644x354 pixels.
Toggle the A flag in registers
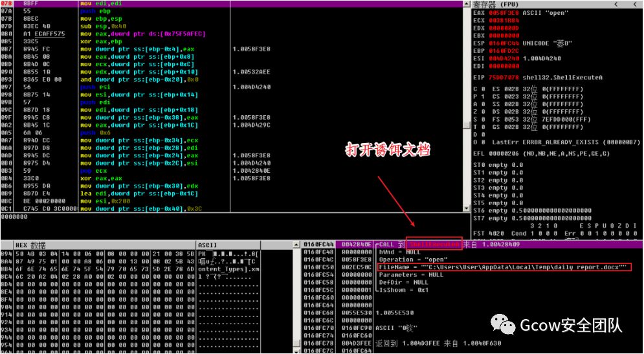[483, 104]
